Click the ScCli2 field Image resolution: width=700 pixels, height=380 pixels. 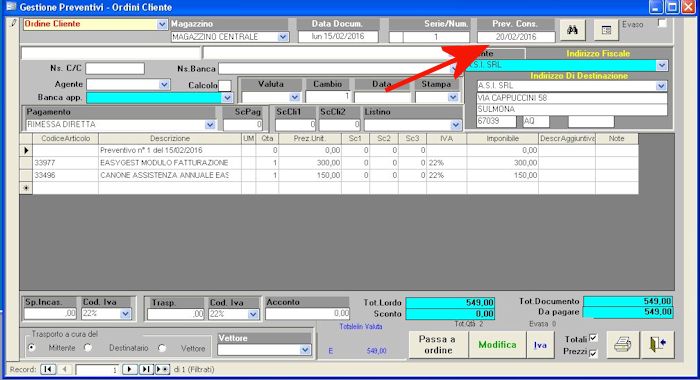point(339,125)
